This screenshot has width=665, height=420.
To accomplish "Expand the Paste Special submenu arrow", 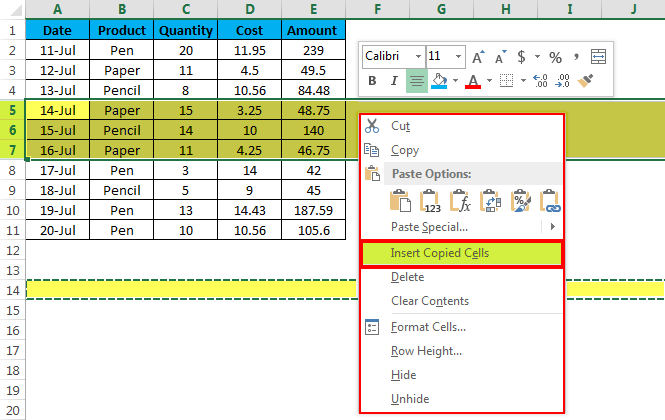I will [x=554, y=227].
